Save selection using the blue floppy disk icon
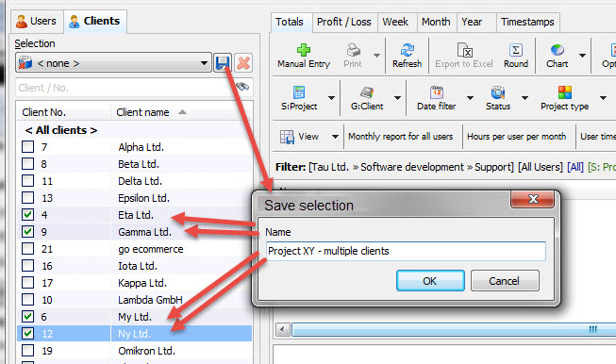Image resolution: width=616 pixels, height=364 pixels. tap(223, 63)
